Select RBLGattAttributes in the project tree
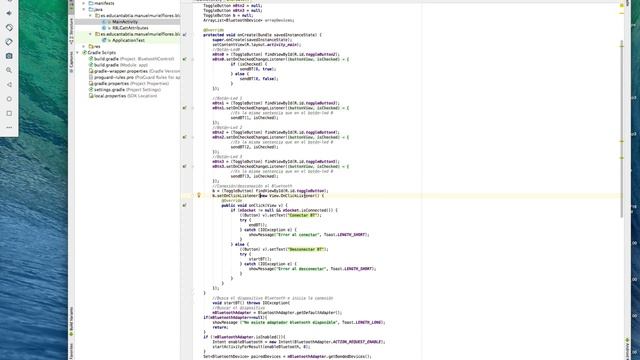640x360 pixels. 130,28
